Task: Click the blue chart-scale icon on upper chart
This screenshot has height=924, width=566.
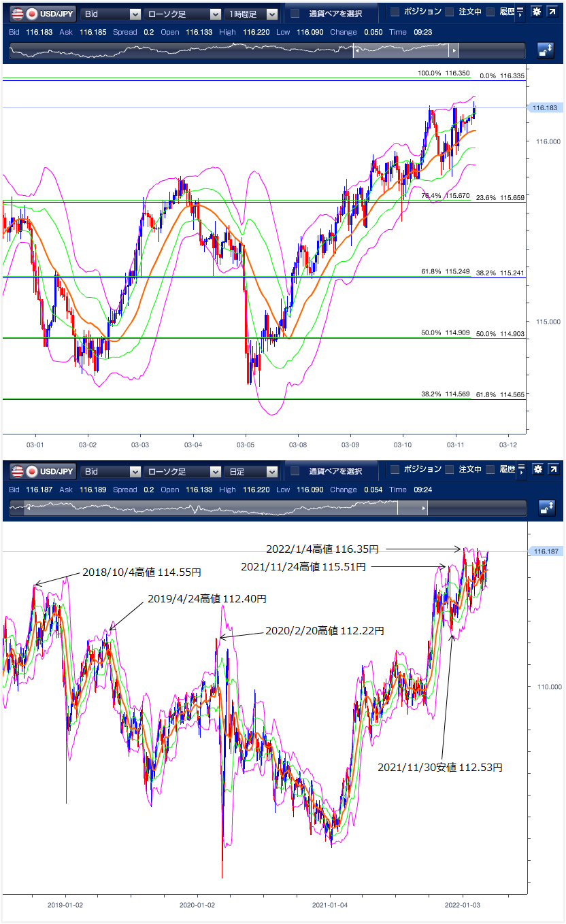Action: (x=545, y=50)
